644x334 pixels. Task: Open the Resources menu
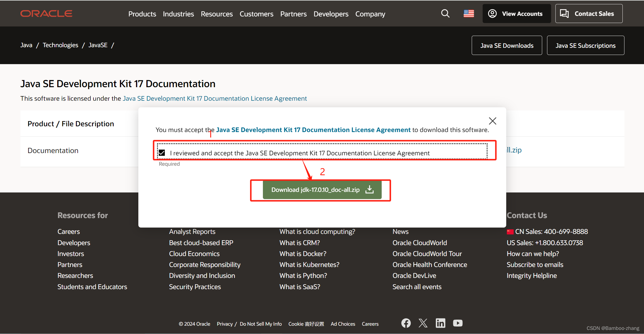pos(217,14)
